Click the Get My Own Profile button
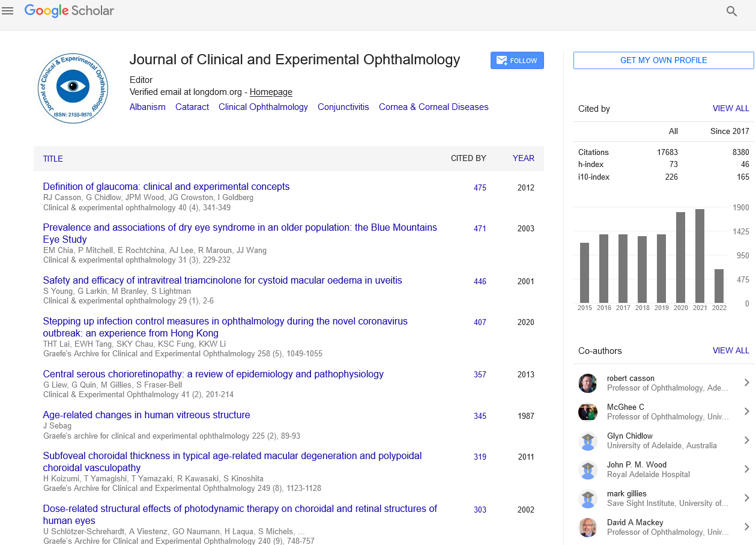 [x=664, y=60]
